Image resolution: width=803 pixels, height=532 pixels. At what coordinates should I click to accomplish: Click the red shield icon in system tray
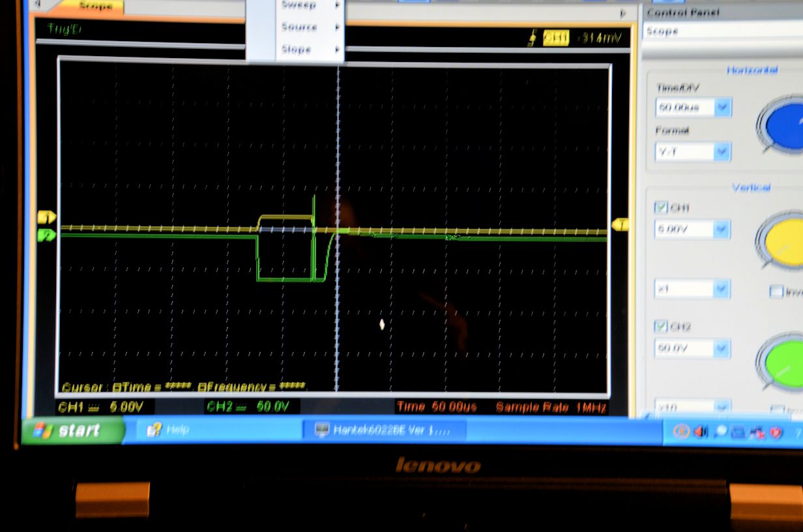[x=776, y=432]
